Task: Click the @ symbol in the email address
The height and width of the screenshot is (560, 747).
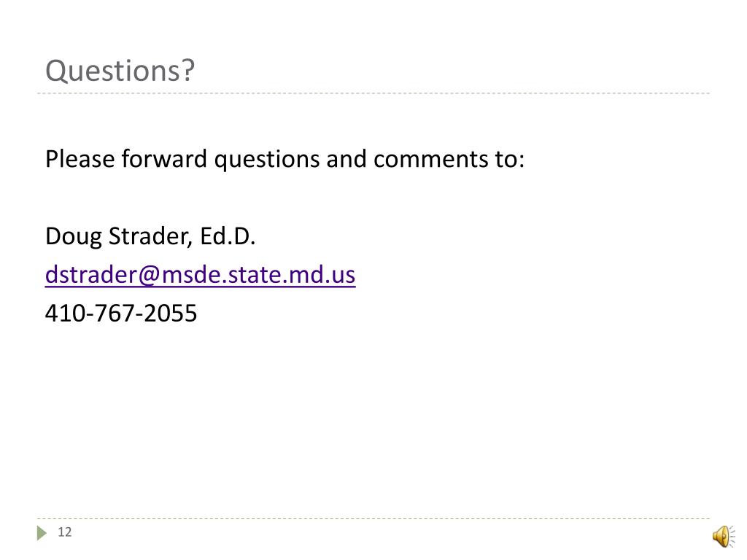Action: pyautogui.click(x=150, y=276)
